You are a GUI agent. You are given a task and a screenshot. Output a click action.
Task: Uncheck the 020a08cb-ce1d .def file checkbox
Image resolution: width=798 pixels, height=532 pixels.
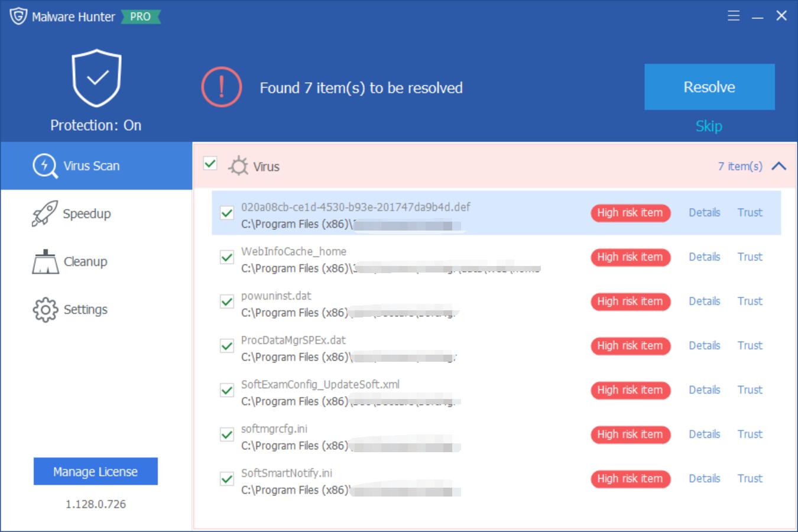click(226, 213)
